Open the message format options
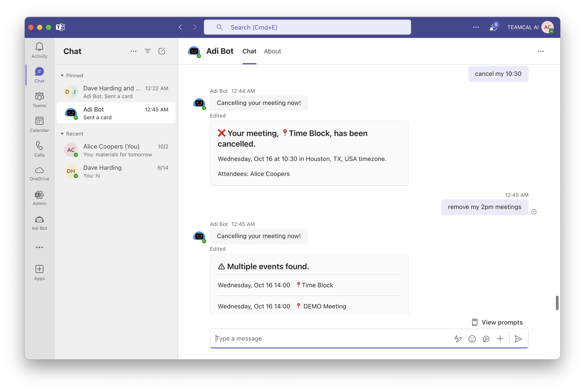The height and width of the screenshot is (392, 585). click(x=458, y=339)
